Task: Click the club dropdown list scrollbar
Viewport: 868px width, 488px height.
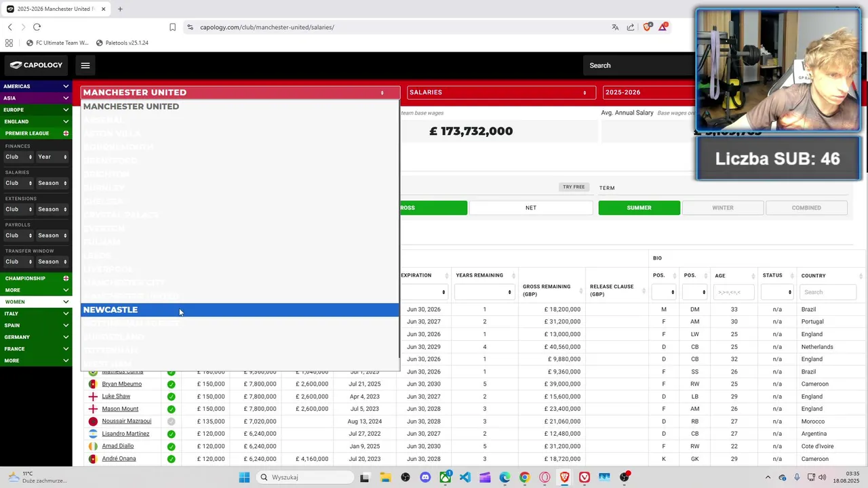Action: tap(399, 230)
